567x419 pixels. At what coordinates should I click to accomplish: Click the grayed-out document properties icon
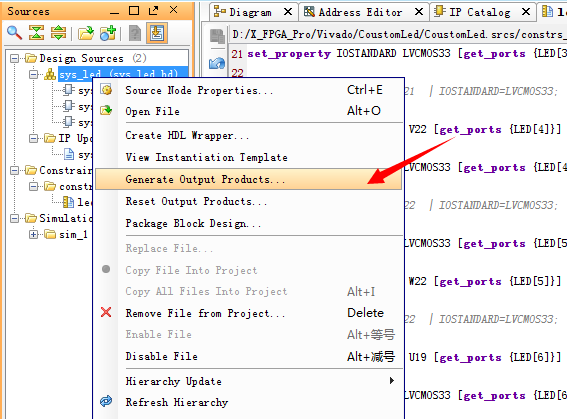click(x=135, y=33)
